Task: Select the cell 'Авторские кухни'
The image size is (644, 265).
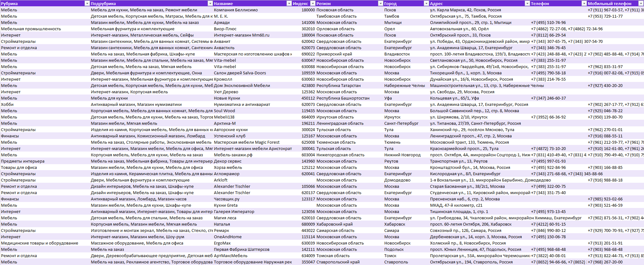Action: pyautogui.click(x=252, y=130)
